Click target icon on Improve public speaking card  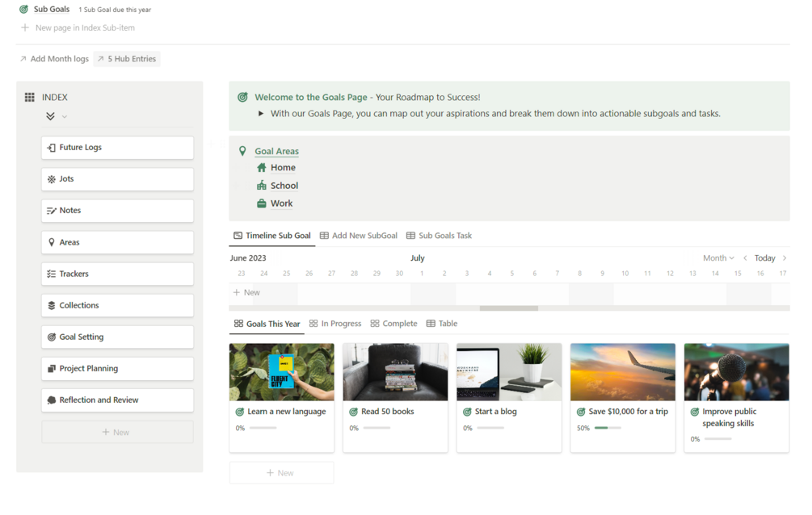point(695,412)
